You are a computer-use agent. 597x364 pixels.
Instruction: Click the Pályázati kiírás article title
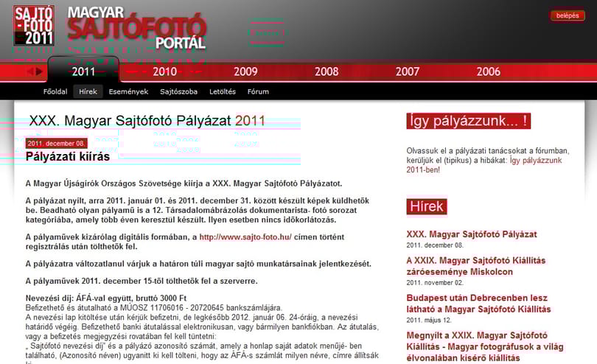click(68, 156)
